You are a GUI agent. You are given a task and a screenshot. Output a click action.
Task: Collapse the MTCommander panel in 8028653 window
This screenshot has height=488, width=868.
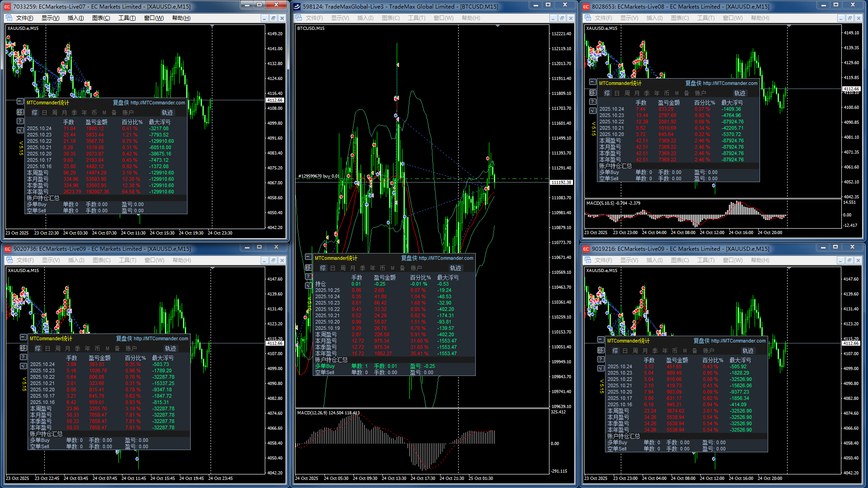tap(592, 82)
